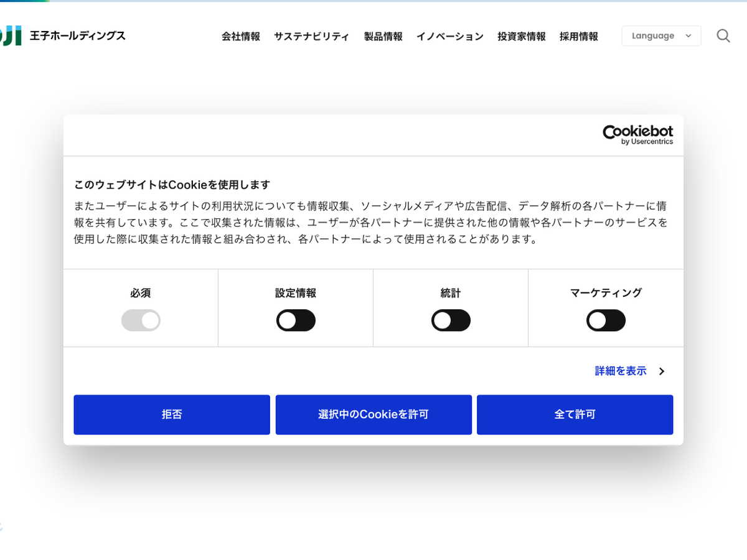Expand cookie details via 詳細を表示
The width and height of the screenshot is (747, 560).
coord(621,371)
